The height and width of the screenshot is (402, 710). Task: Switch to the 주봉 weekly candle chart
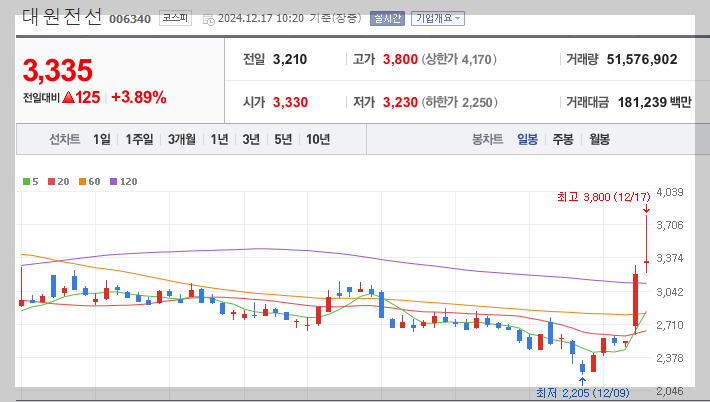(x=563, y=139)
